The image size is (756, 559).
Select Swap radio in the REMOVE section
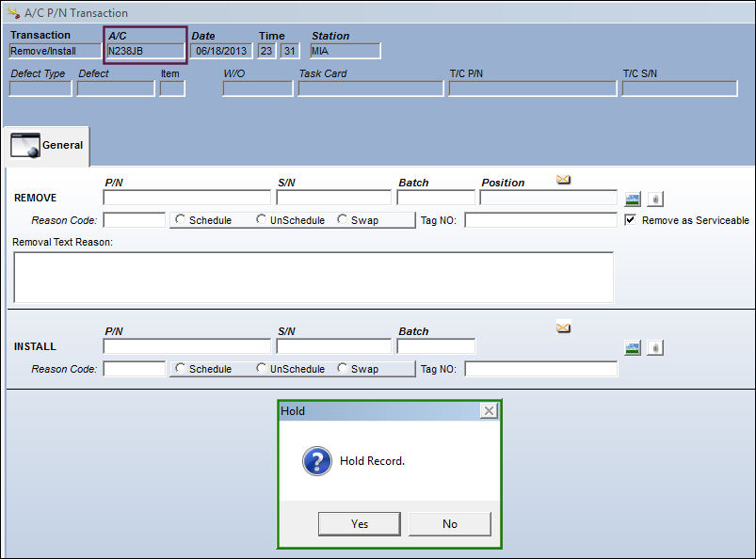click(x=343, y=220)
